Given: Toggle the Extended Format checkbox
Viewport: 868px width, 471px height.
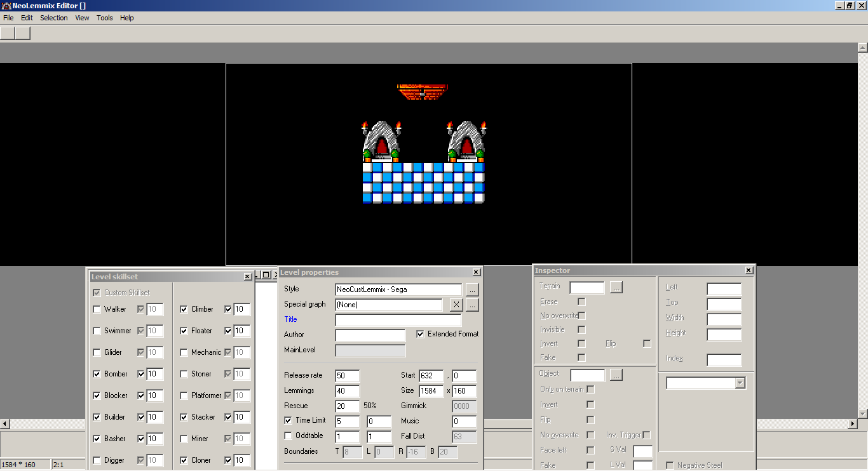Looking at the screenshot, I should coord(420,334).
